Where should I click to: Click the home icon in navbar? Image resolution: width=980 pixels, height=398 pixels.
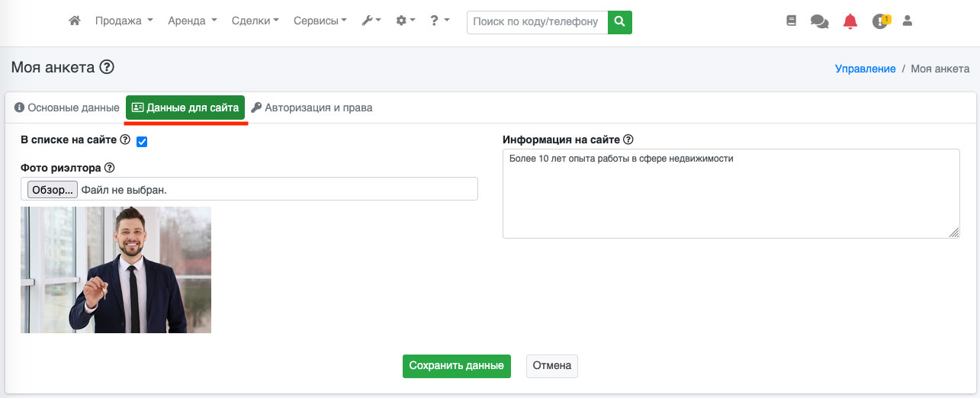pos(75,21)
